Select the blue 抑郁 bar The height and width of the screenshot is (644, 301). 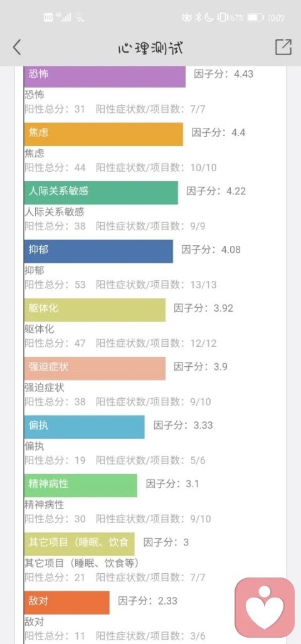98,251
